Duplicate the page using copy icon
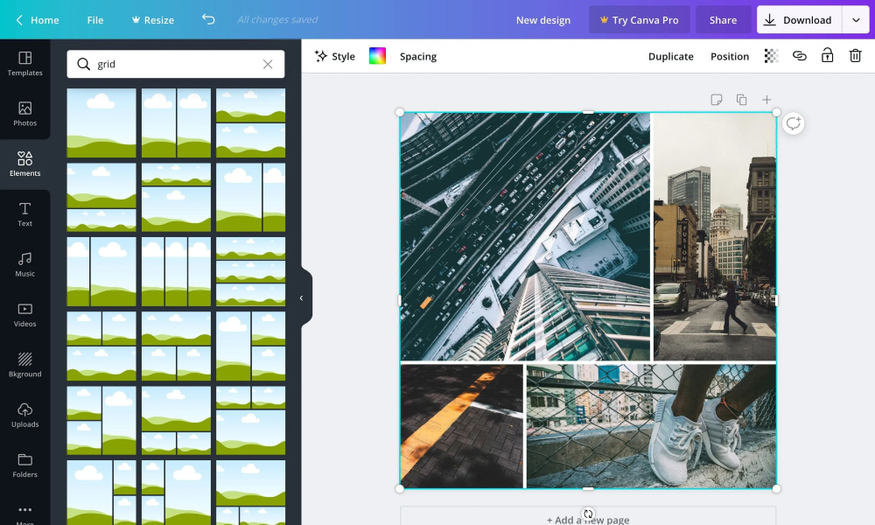Screen dimensions: 875x525 tap(742, 99)
